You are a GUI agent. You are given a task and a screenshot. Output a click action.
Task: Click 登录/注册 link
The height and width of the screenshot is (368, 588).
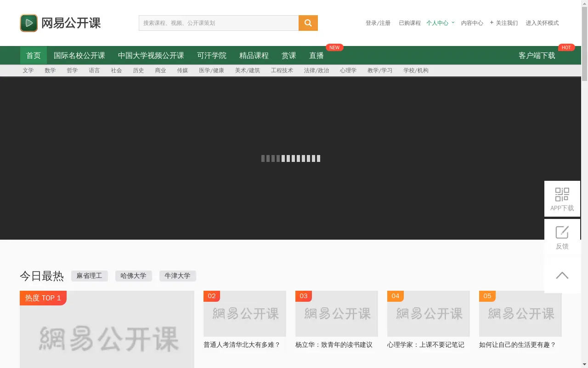point(378,23)
